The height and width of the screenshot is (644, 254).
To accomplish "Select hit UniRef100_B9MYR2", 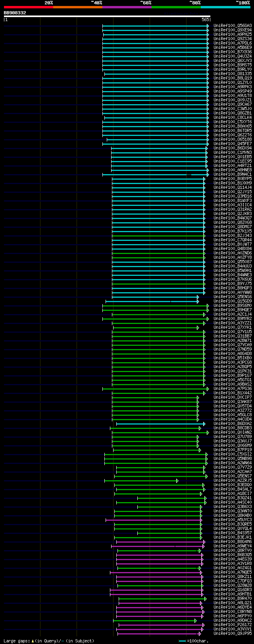I will tap(233, 318).
